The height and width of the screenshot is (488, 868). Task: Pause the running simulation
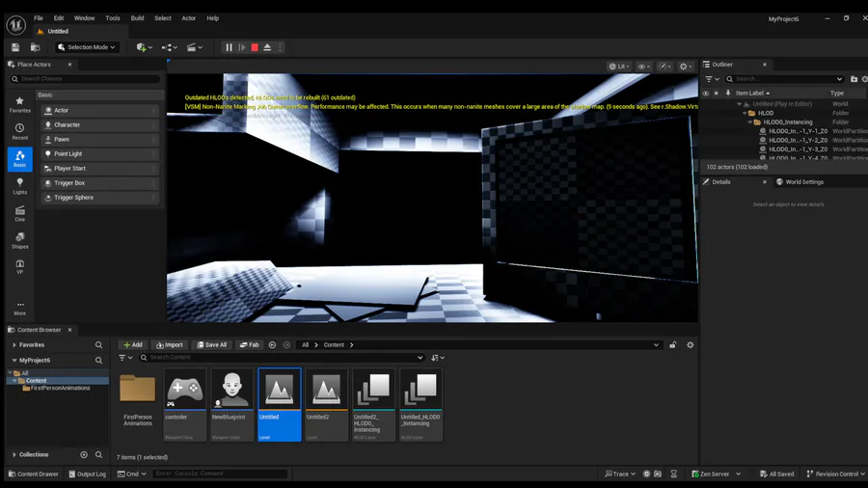click(229, 47)
